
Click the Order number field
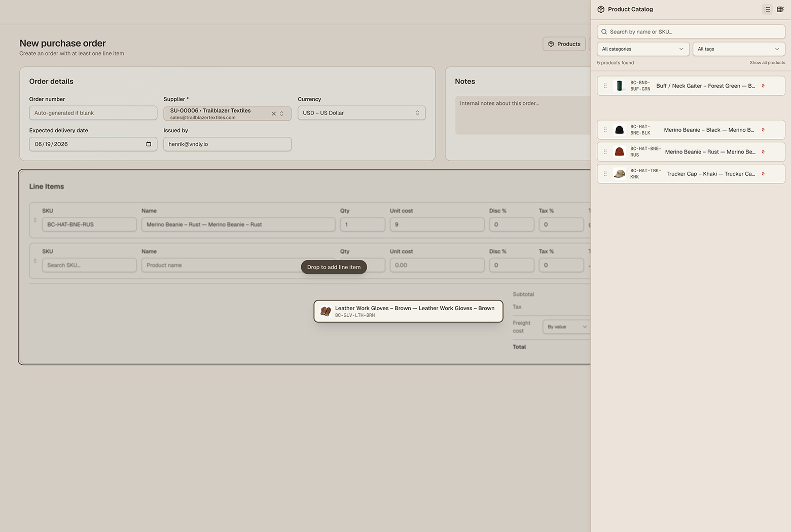(93, 113)
